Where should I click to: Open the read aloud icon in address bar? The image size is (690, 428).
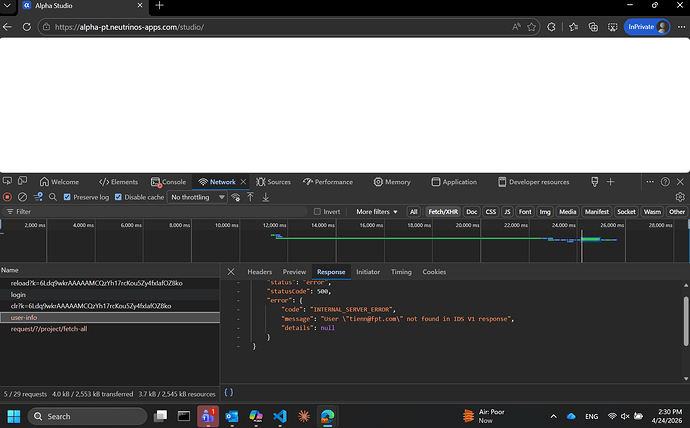[x=516, y=27]
